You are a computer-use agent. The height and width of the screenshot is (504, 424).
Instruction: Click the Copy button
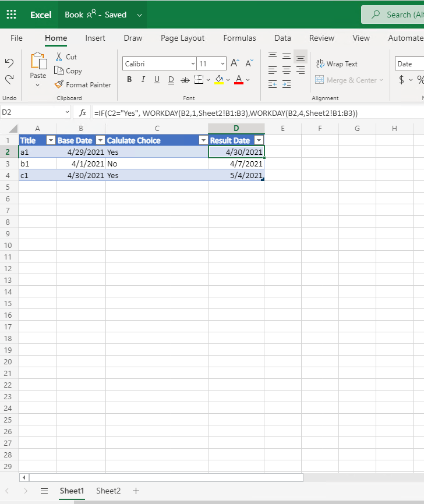tap(68, 71)
